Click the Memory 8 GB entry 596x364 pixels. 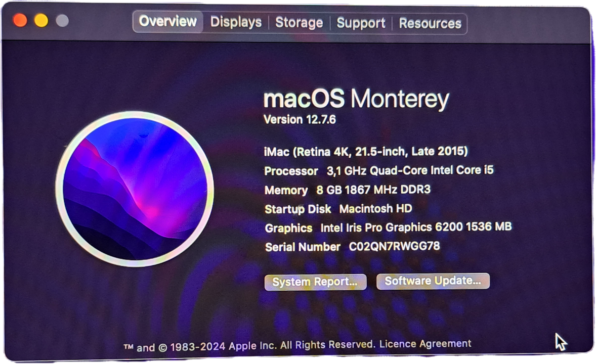pyautogui.click(x=348, y=190)
